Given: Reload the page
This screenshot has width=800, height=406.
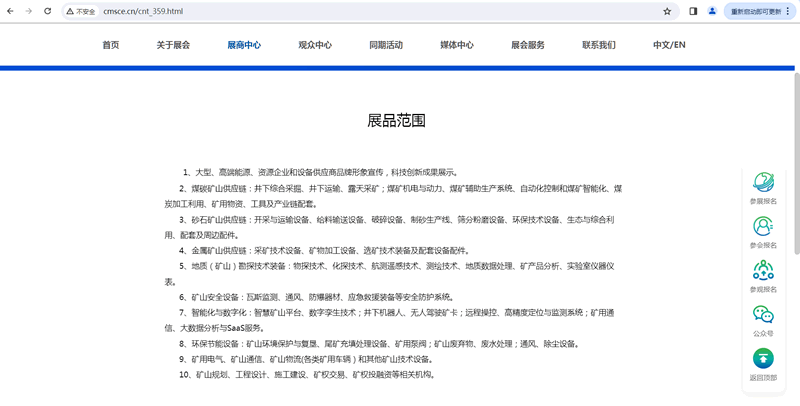Looking at the screenshot, I should [x=47, y=11].
